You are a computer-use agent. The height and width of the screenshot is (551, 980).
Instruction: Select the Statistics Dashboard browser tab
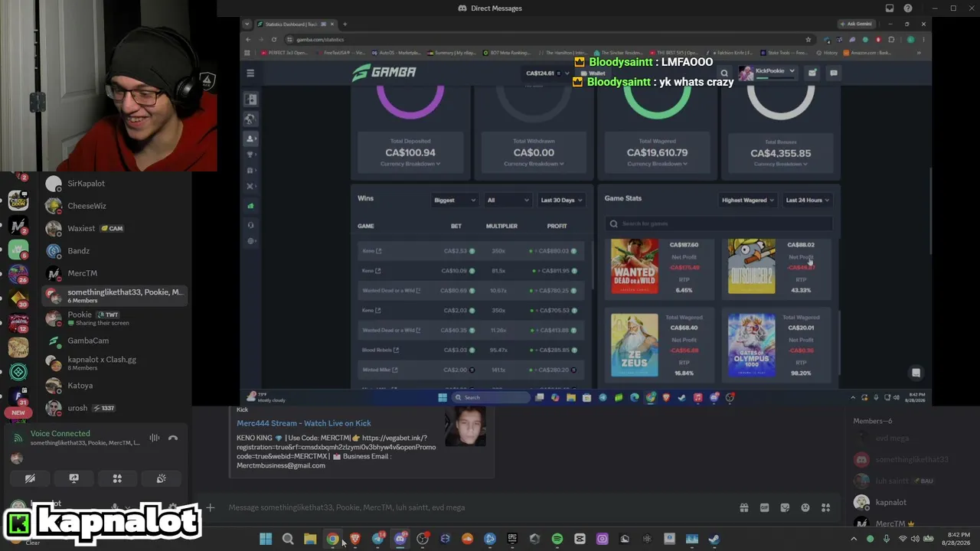pos(294,24)
